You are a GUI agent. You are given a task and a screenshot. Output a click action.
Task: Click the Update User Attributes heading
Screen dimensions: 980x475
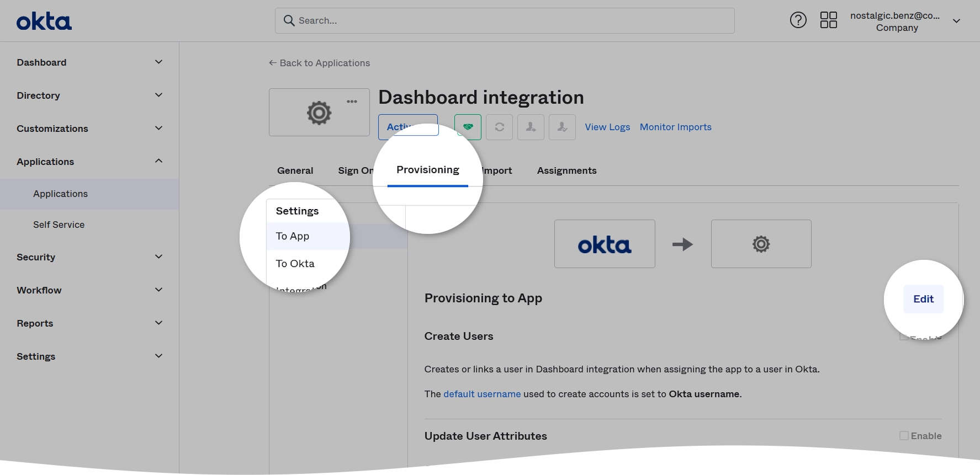pyautogui.click(x=485, y=436)
